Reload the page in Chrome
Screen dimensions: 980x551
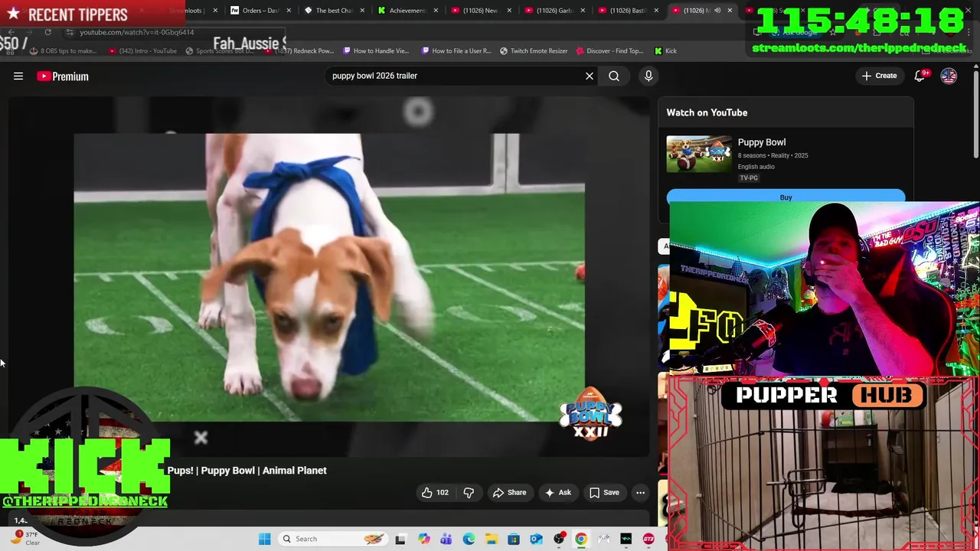(47, 32)
